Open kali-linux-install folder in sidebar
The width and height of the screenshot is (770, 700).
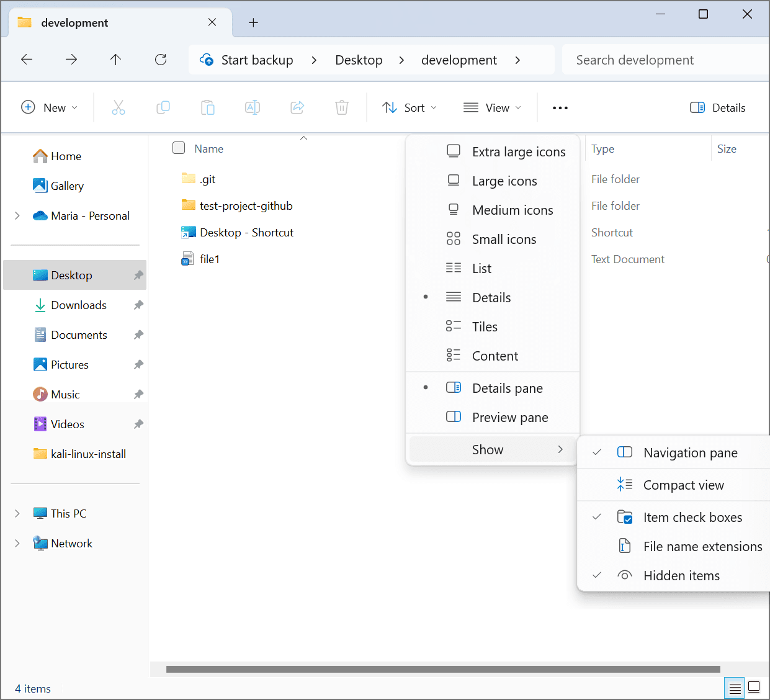79,454
